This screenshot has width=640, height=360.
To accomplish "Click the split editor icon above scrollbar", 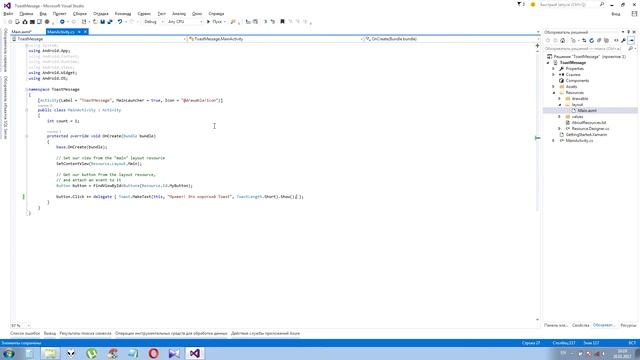I will [537, 45].
